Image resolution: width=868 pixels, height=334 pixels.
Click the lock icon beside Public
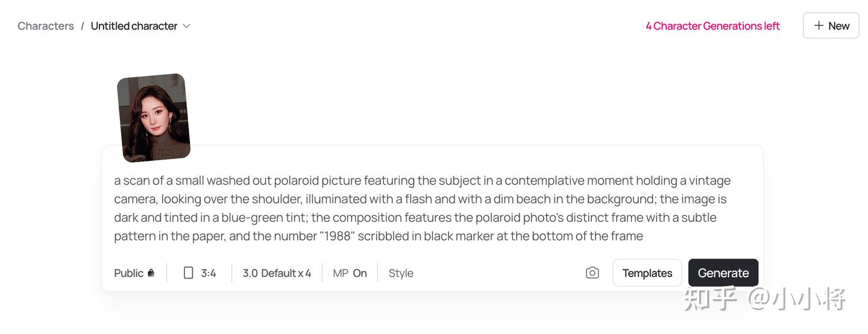click(151, 273)
